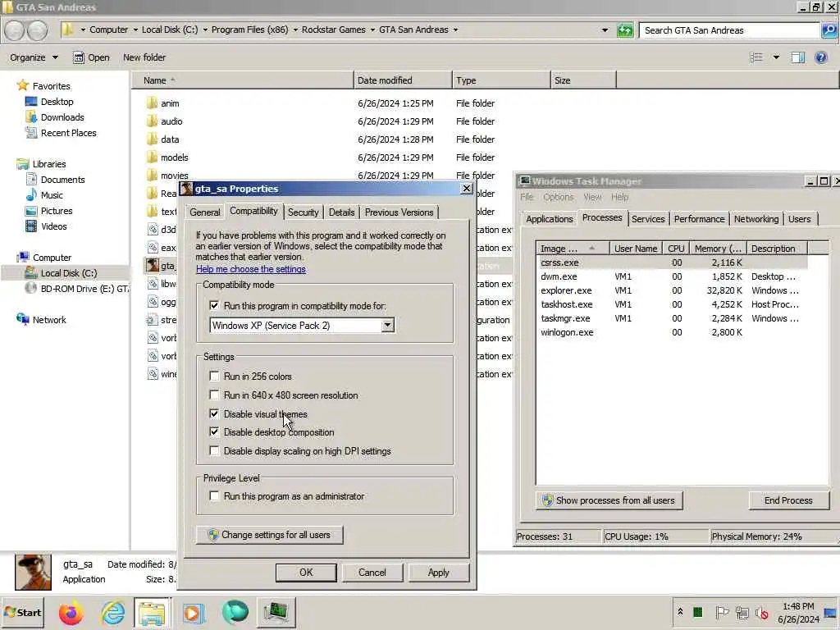Click the Task Manager taskbar icon
The image size is (840, 630).
(276, 613)
